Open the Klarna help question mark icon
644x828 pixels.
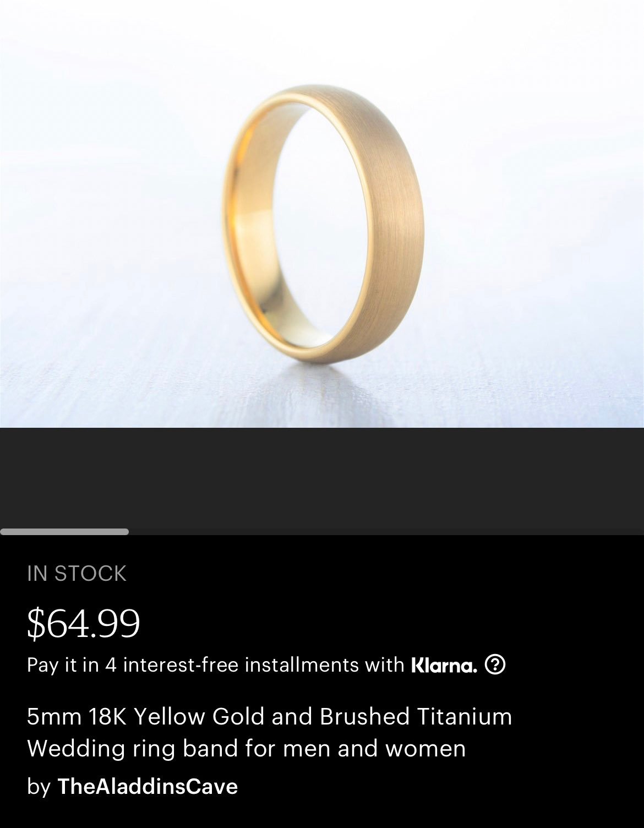pos(495,665)
